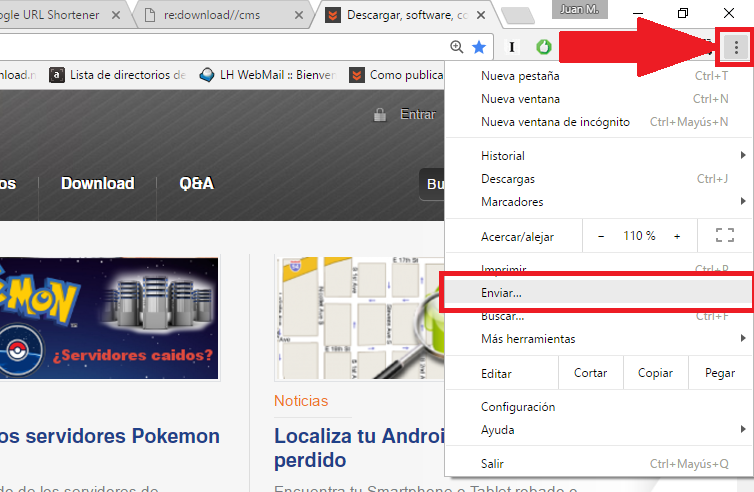Click the page icon on re:download tab
The height and width of the screenshot is (492, 754).
click(150, 15)
